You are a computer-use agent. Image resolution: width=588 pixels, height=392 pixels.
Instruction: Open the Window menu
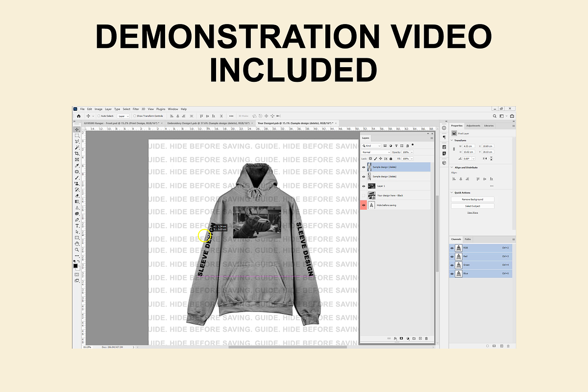pyautogui.click(x=173, y=109)
